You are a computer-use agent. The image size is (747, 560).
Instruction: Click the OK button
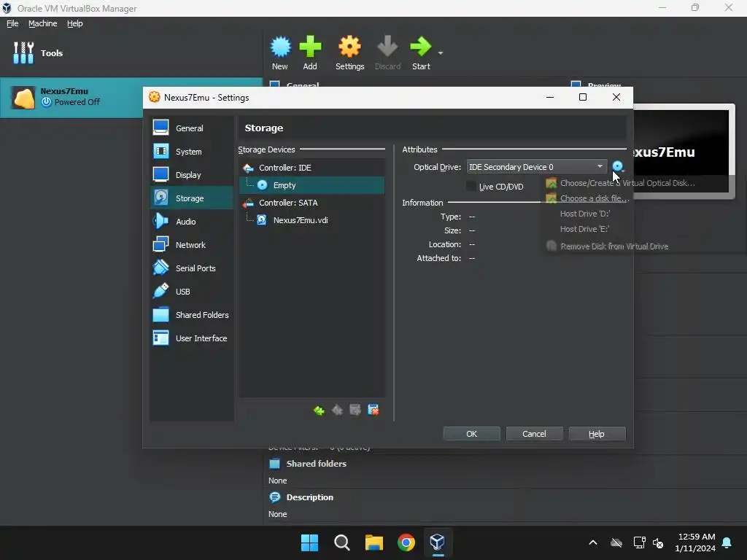pos(472,434)
